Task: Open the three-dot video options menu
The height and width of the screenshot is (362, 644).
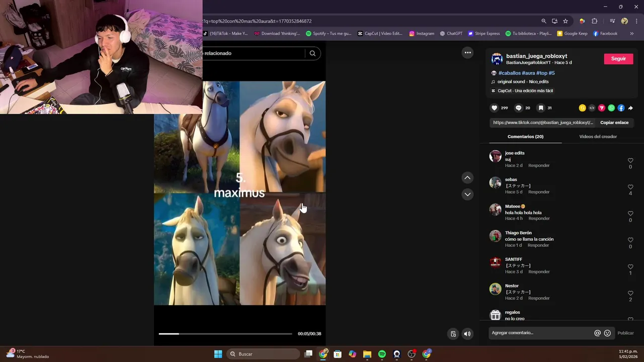Action: tap(467, 53)
